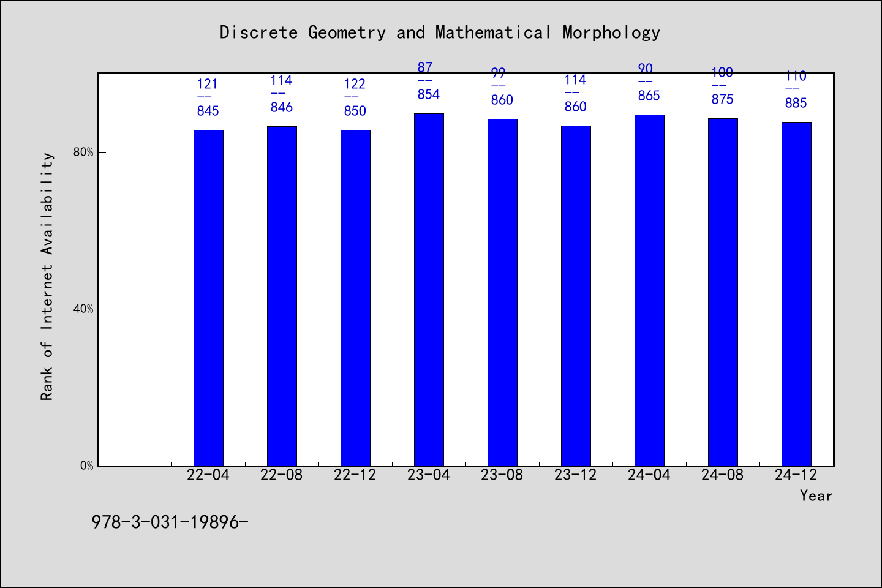Click the 0% y-axis tick label
The image size is (882, 588).
pyautogui.click(x=86, y=466)
